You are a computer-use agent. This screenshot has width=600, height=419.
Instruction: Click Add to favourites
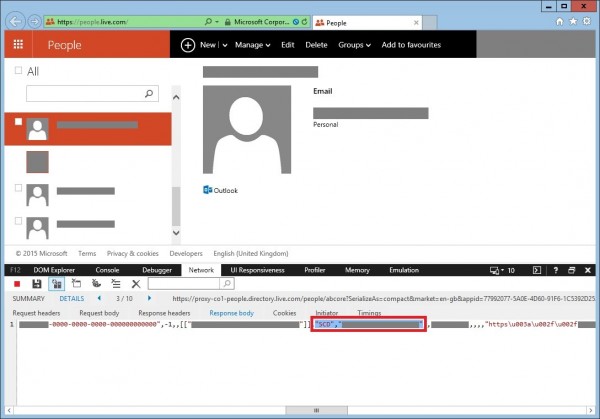coord(411,45)
